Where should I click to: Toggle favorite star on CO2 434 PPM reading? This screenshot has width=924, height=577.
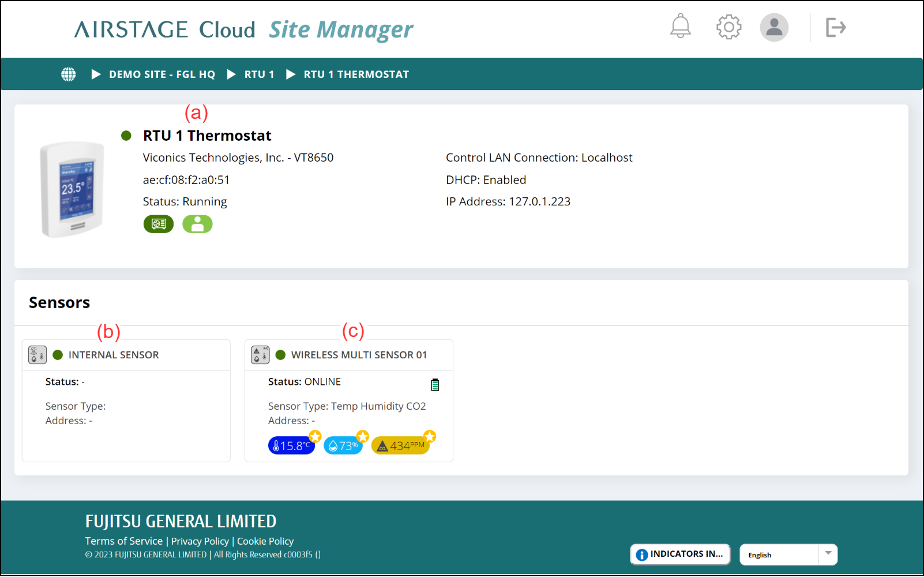tap(430, 436)
